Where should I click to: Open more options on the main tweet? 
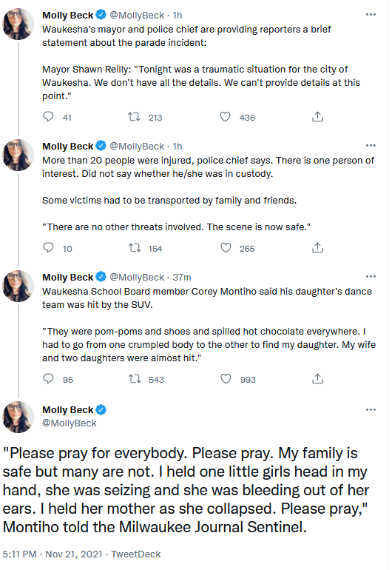pos(371,409)
